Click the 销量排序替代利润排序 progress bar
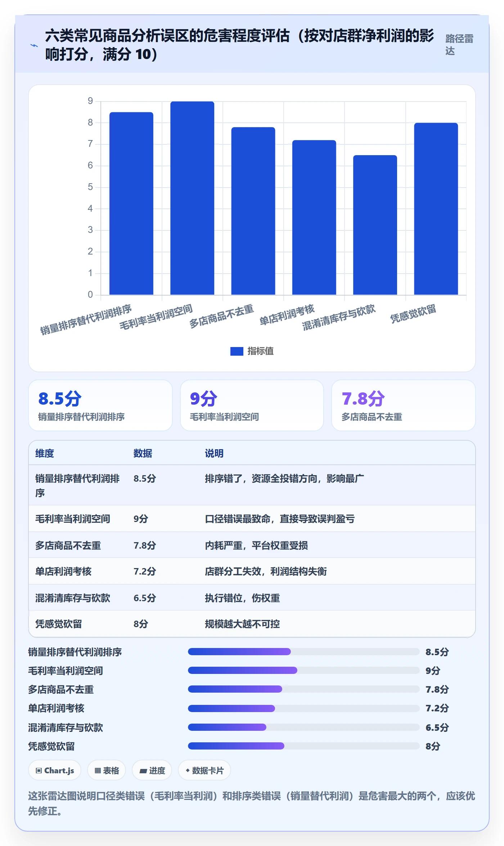The width and height of the screenshot is (504, 846). click(303, 652)
